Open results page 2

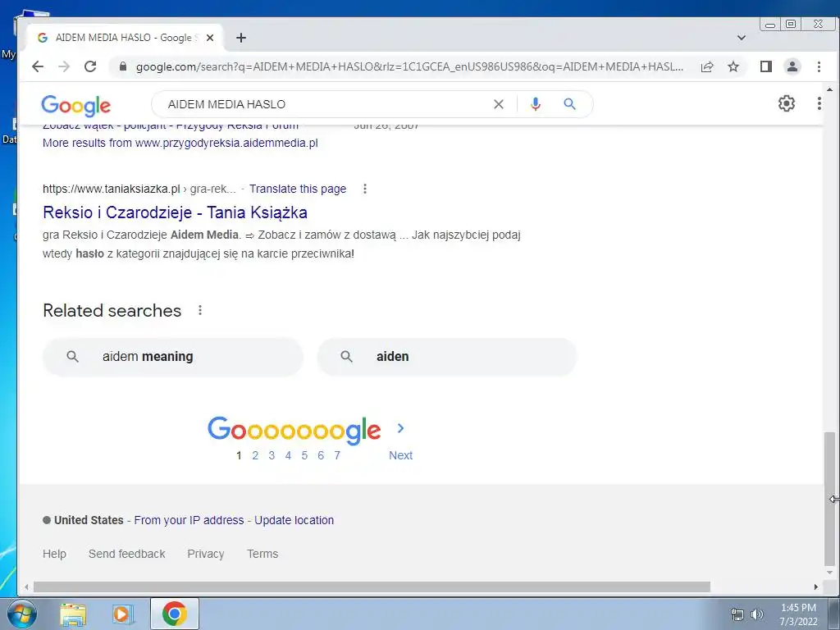[x=255, y=455]
